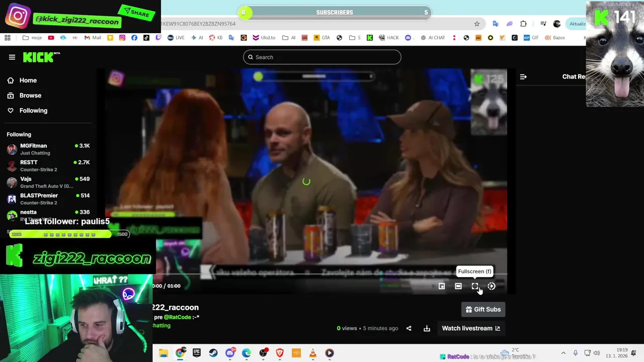Open the LIVE bookmark

(x=176, y=38)
